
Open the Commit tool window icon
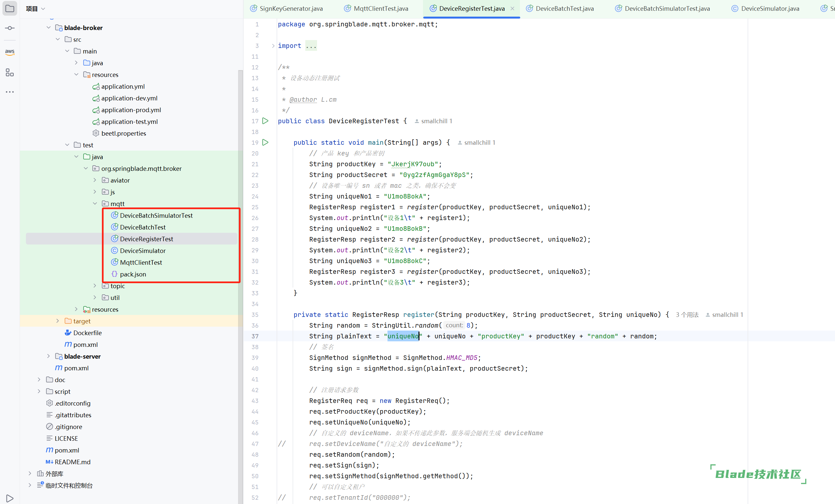[x=10, y=28]
